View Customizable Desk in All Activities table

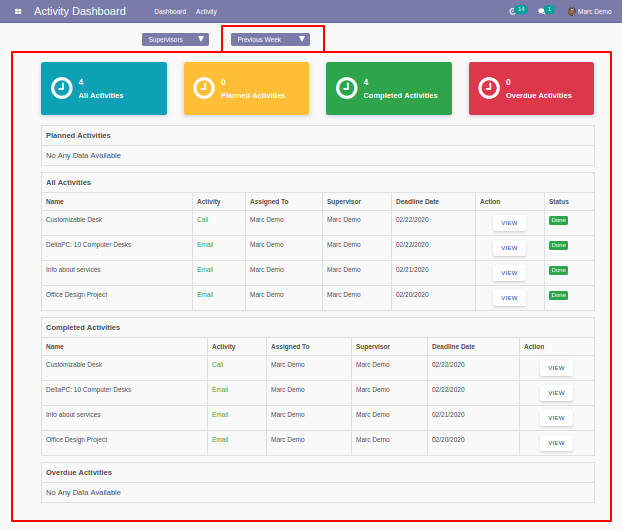pyautogui.click(x=509, y=223)
